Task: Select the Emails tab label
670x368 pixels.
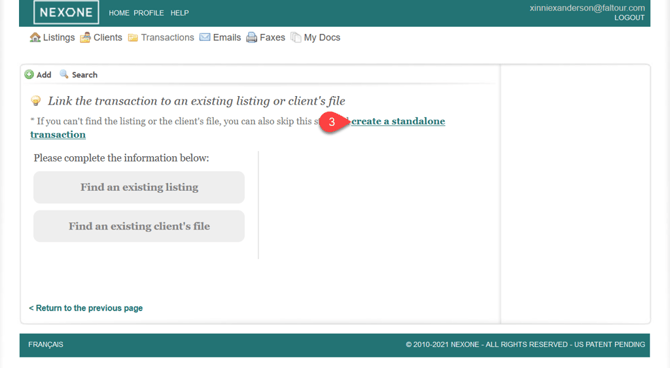Action: point(227,38)
